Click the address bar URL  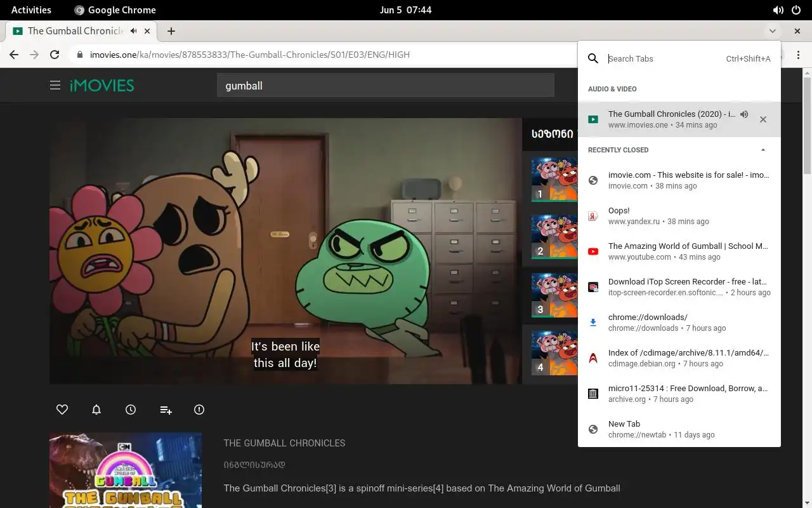pyautogui.click(x=250, y=55)
